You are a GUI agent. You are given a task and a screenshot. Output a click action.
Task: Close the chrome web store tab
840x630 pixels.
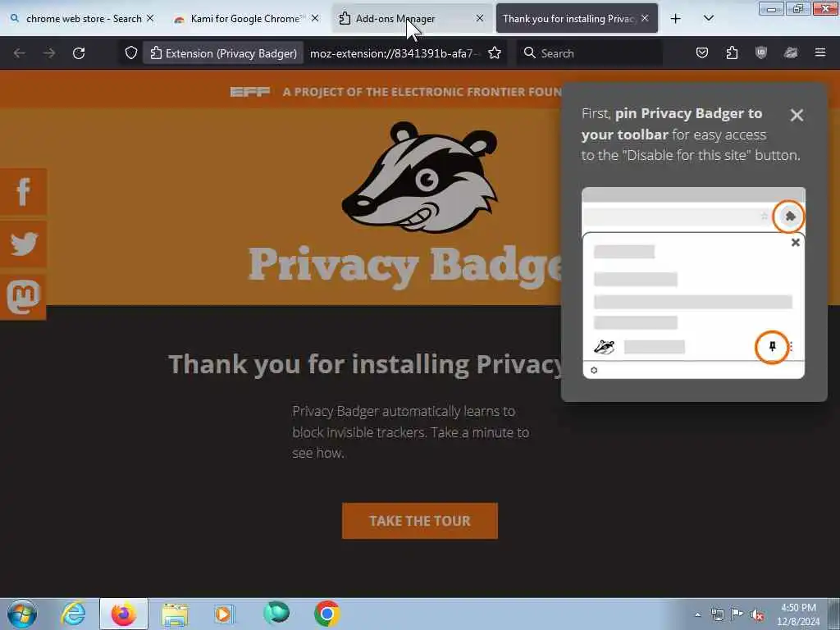point(150,18)
